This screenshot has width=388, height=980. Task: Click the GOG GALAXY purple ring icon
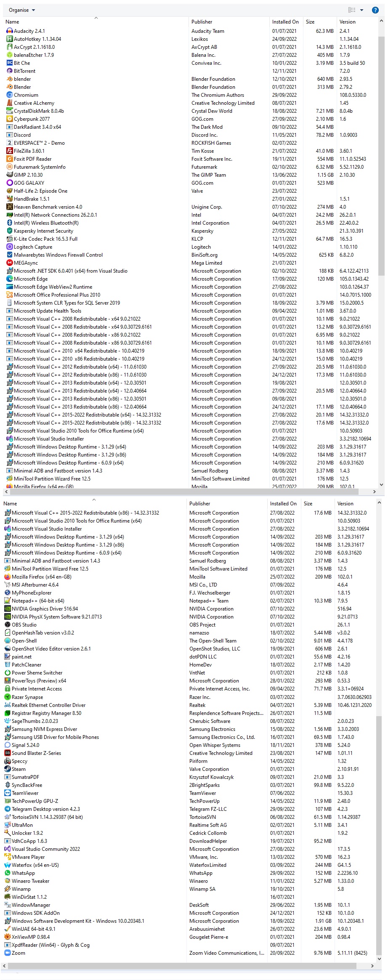(9, 183)
